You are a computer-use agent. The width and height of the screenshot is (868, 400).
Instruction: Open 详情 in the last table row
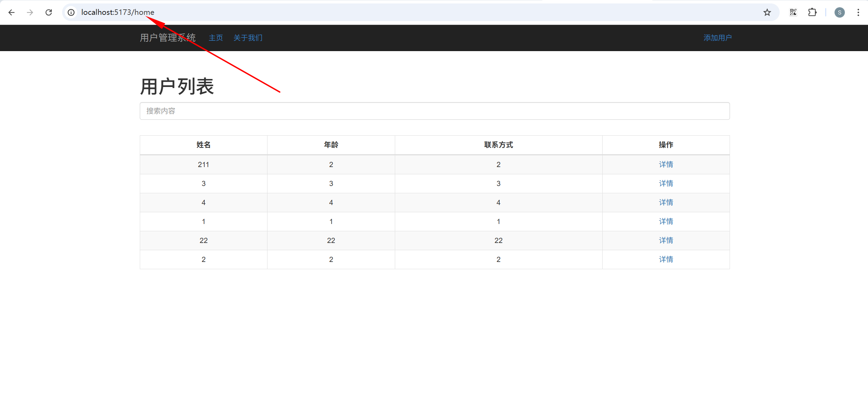point(666,260)
